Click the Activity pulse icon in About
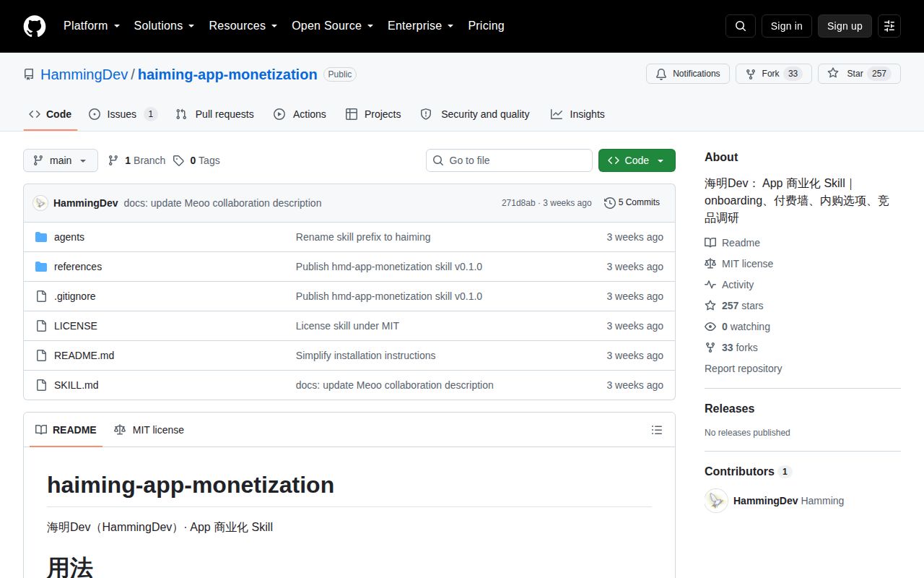Viewport: 924px width, 578px height. coord(710,285)
